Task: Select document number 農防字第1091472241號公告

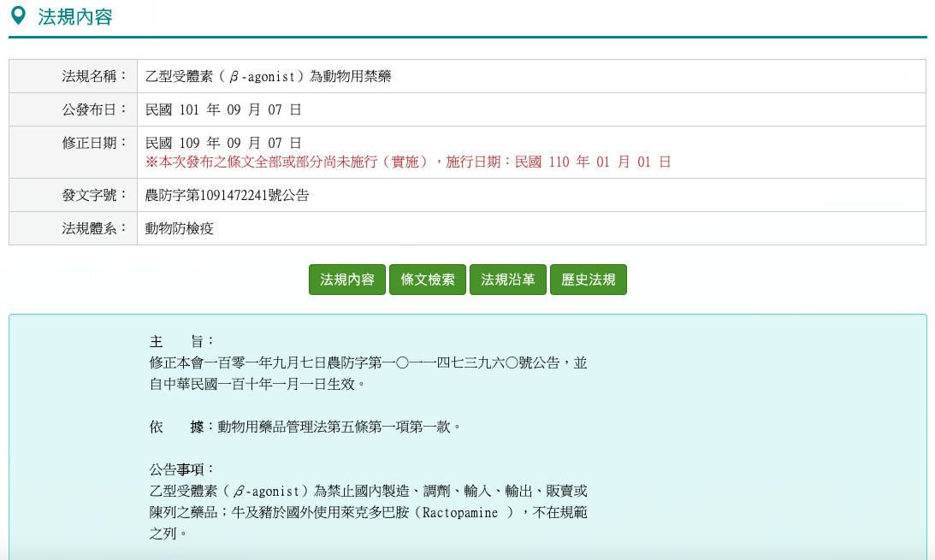Action: (x=227, y=195)
